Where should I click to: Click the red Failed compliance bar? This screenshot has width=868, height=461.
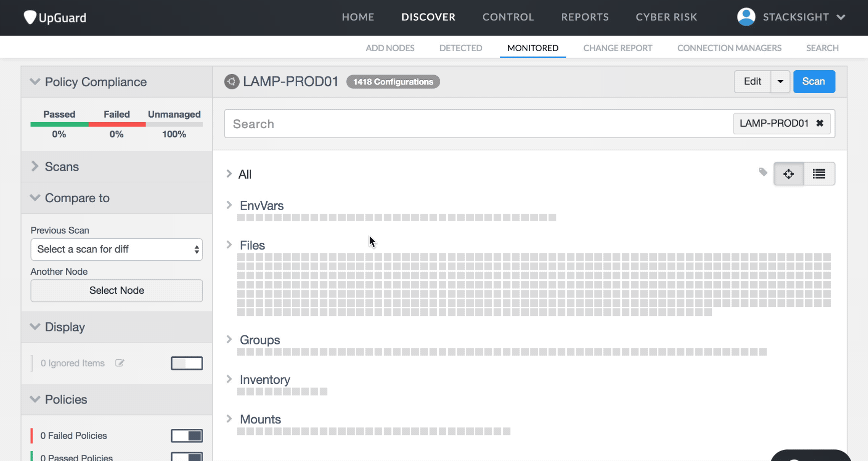pos(117,124)
